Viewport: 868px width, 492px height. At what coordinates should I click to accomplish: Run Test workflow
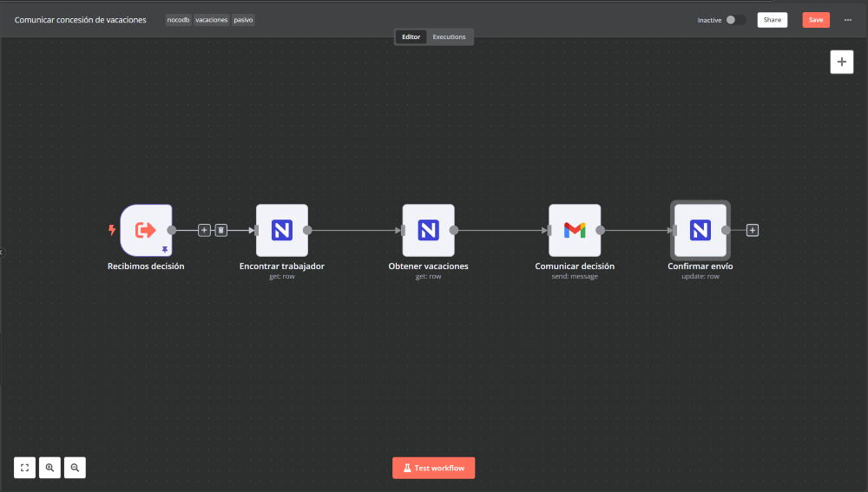click(433, 468)
